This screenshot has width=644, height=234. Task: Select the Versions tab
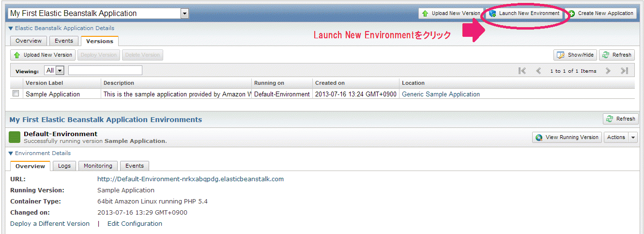100,41
